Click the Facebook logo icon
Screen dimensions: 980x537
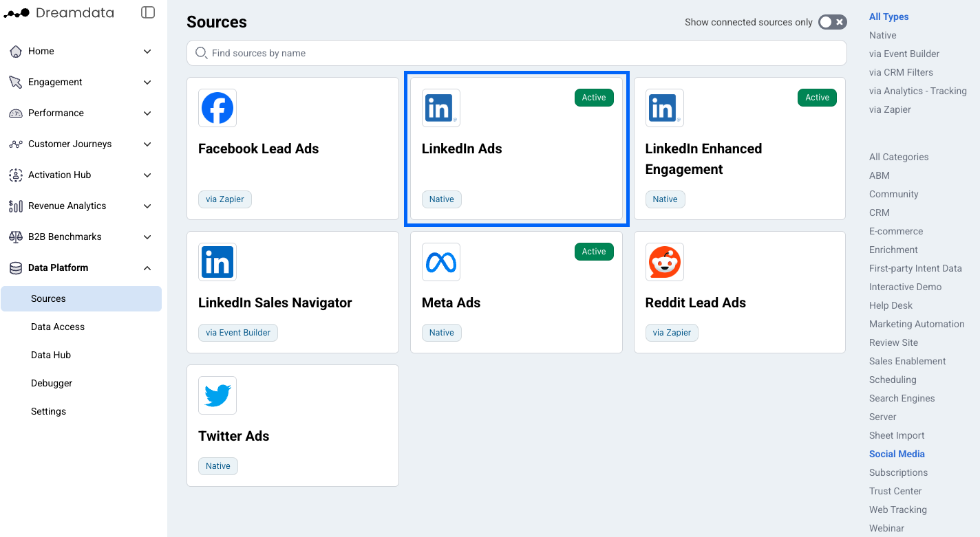(217, 108)
